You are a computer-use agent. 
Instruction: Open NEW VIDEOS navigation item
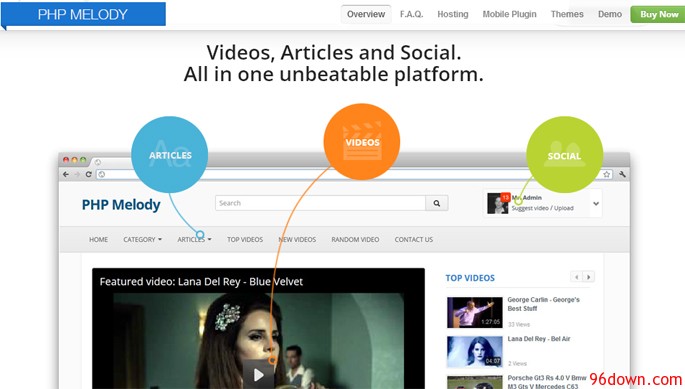tap(297, 240)
